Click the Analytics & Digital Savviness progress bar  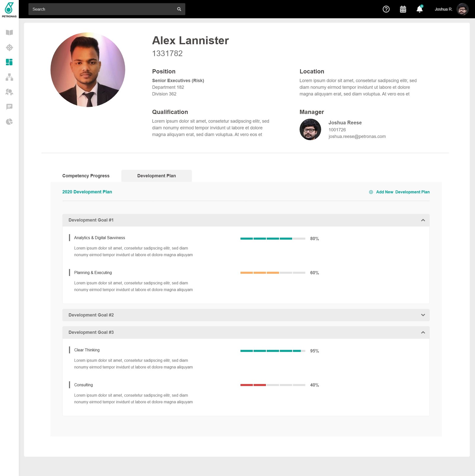273,239
